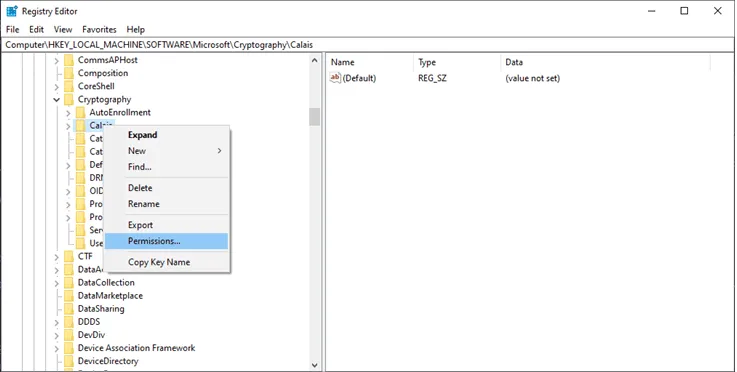
Task: Open the View menu
Action: (x=63, y=29)
